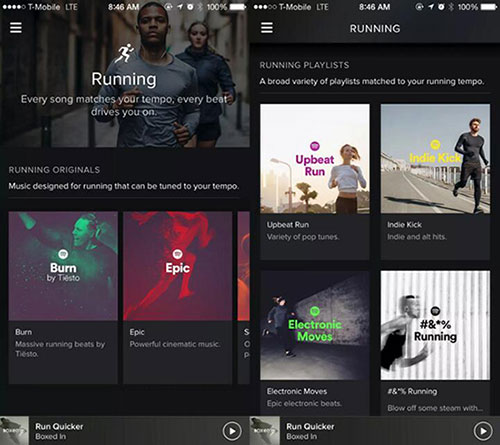Open album art in right mini player
The height and width of the screenshot is (445, 500).
pyautogui.click(x=265, y=430)
